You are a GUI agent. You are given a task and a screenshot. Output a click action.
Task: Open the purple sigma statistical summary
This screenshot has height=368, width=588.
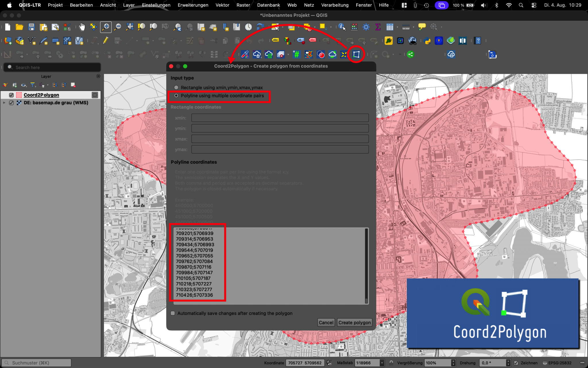click(378, 27)
